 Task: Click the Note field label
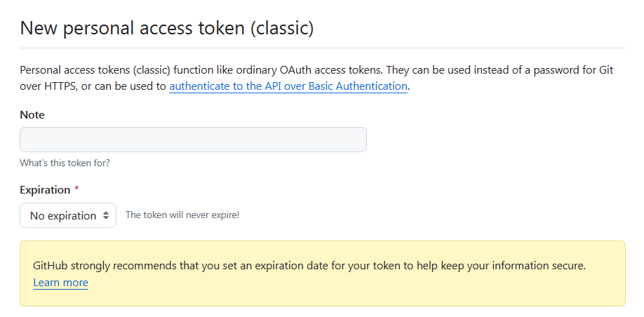click(32, 114)
